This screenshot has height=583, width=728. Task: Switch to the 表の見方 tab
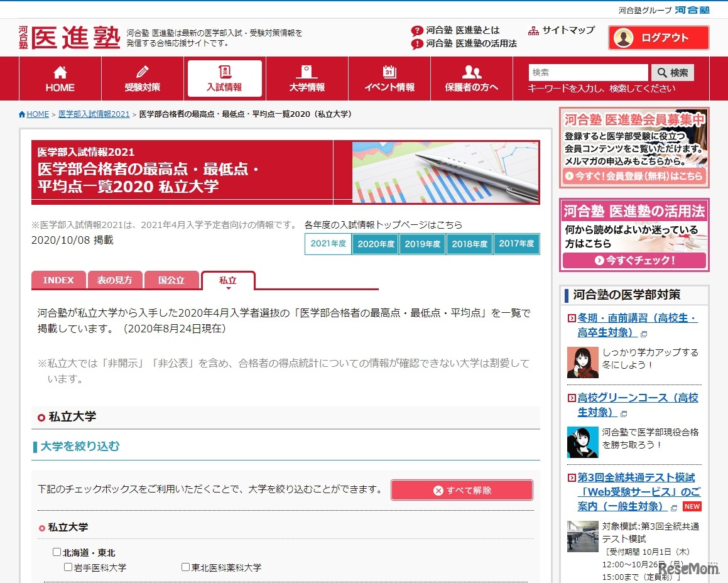point(115,280)
